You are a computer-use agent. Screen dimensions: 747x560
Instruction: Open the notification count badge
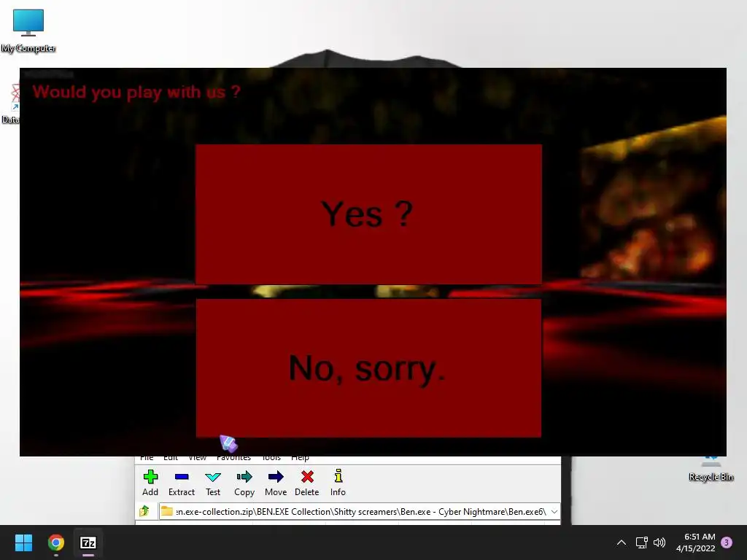tap(727, 542)
